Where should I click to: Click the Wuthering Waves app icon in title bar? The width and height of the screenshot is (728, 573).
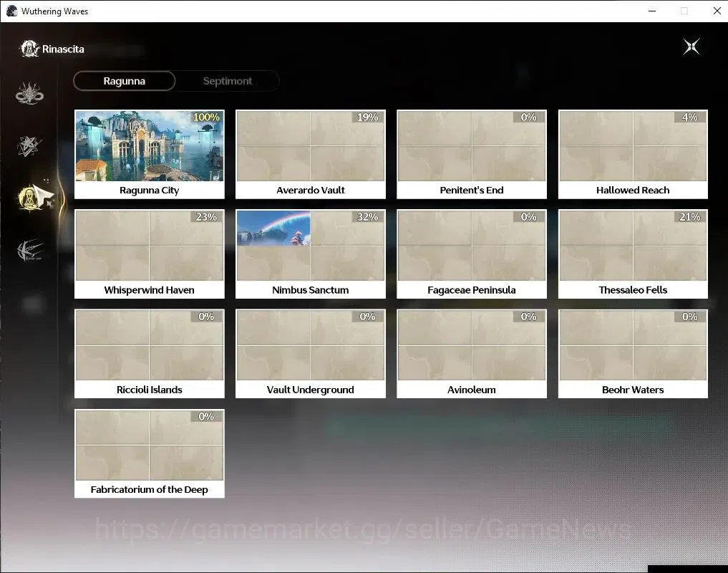11,11
